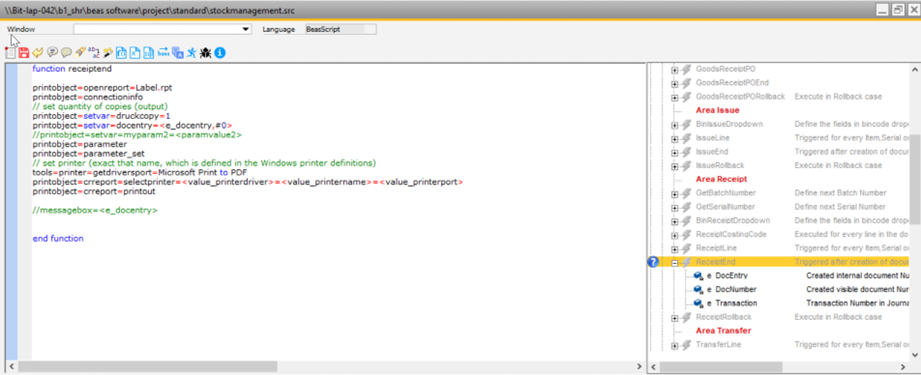Click the beas arrow icon
921x375 pixels.
click(x=163, y=53)
